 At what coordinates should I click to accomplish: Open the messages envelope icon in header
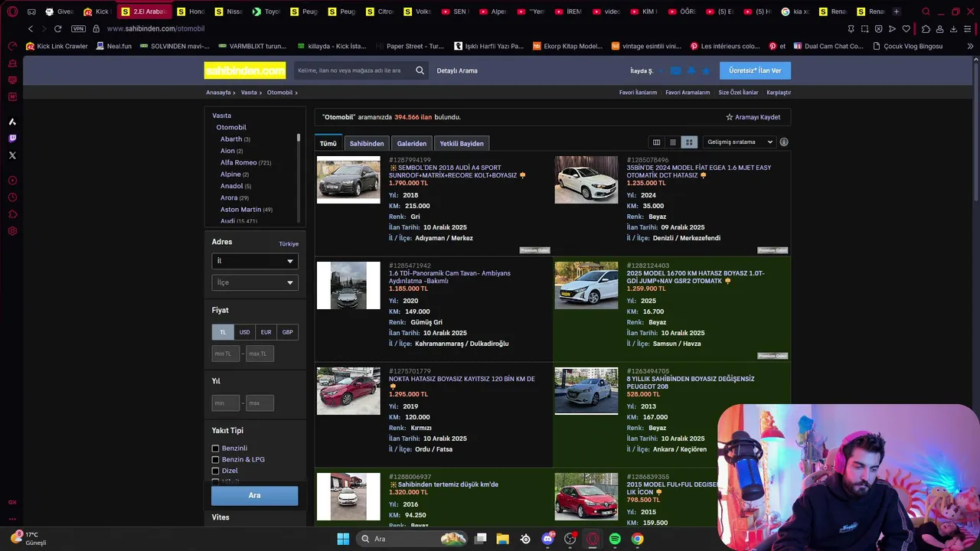(x=675, y=70)
